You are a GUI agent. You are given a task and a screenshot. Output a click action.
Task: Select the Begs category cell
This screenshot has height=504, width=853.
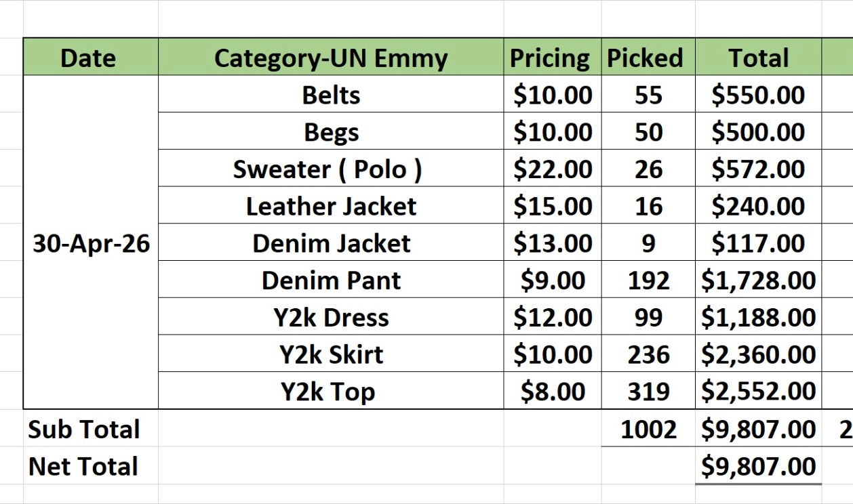331,131
